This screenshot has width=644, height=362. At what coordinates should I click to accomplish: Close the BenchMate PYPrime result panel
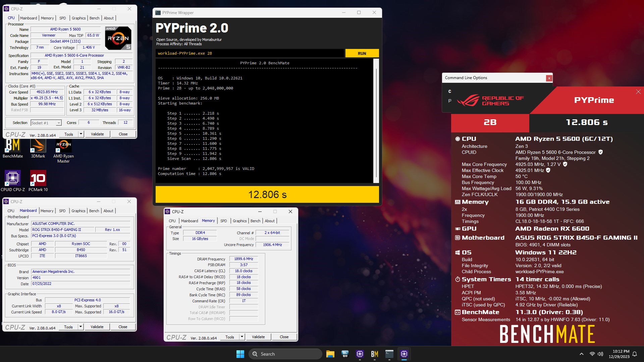coord(638,92)
